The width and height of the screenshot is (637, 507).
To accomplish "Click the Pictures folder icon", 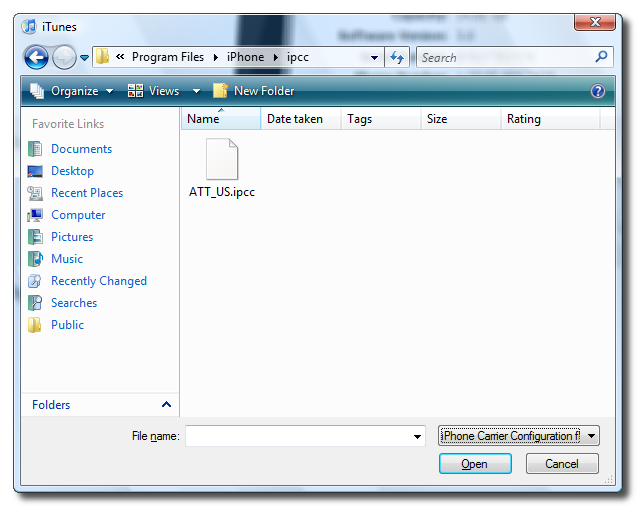I will [x=35, y=237].
